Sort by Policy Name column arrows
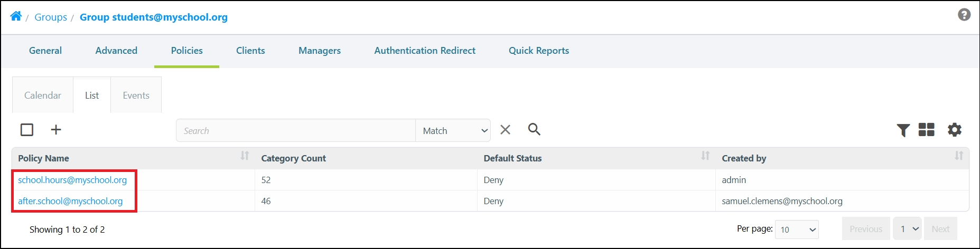 pos(245,156)
